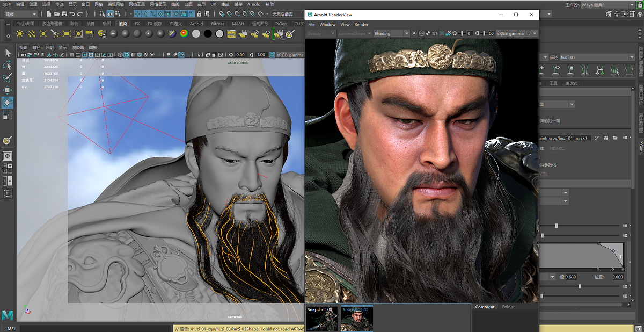Click the new scene icon
Viewport: 644px width, 332px height.
[x=49, y=13]
